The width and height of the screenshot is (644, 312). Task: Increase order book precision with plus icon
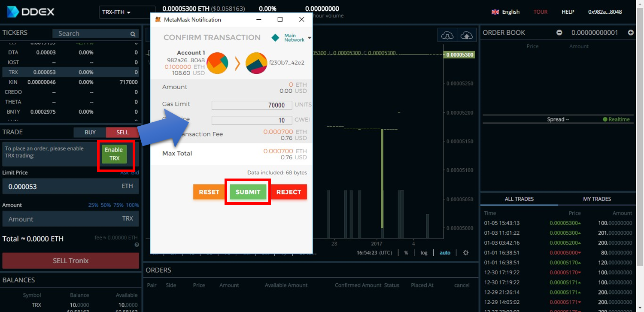click(631, 33)
